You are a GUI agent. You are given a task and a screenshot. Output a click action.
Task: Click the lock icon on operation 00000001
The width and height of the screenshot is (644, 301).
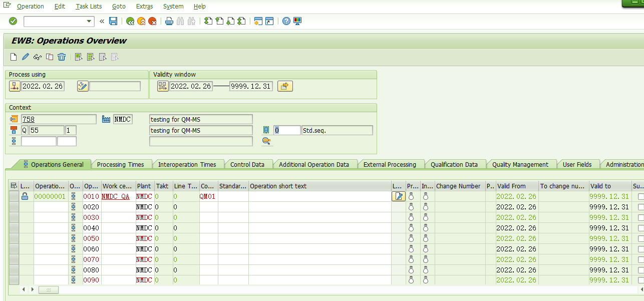25,196
